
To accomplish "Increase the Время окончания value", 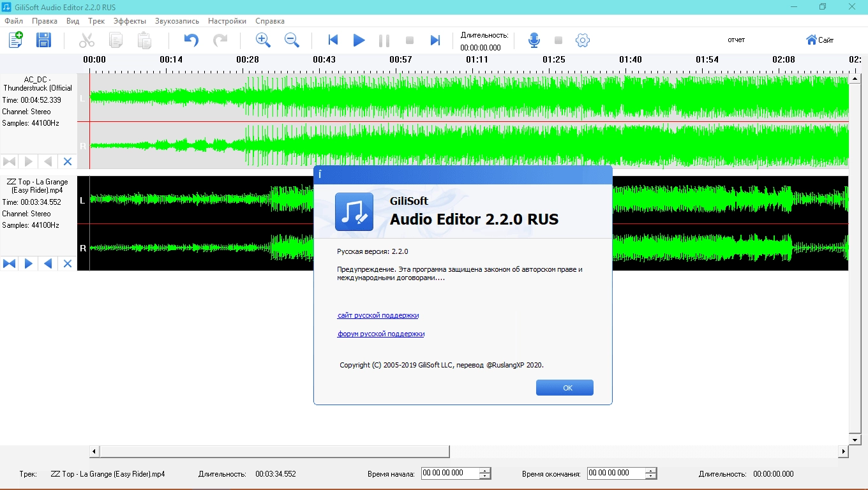I will (651, 471).
